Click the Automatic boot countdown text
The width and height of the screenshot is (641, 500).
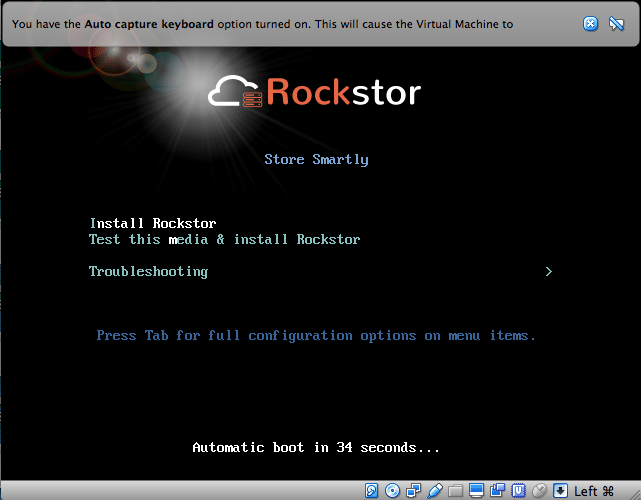[316, 447]
